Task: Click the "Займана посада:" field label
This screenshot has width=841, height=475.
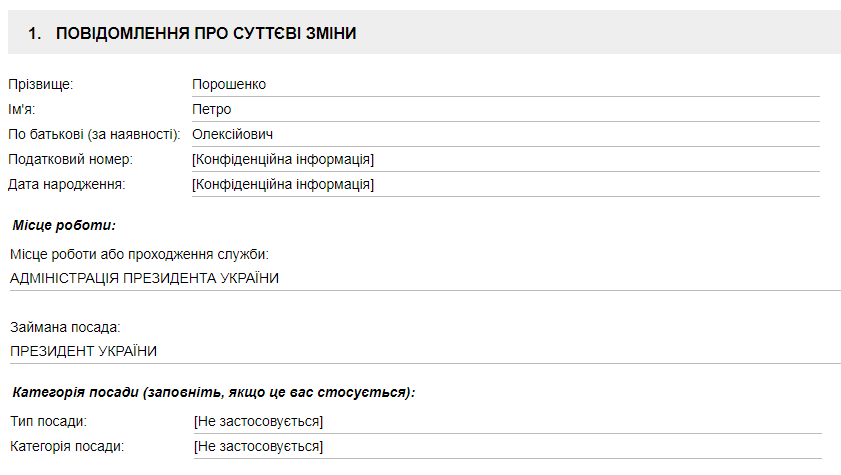Action: (x=64, y=327)
